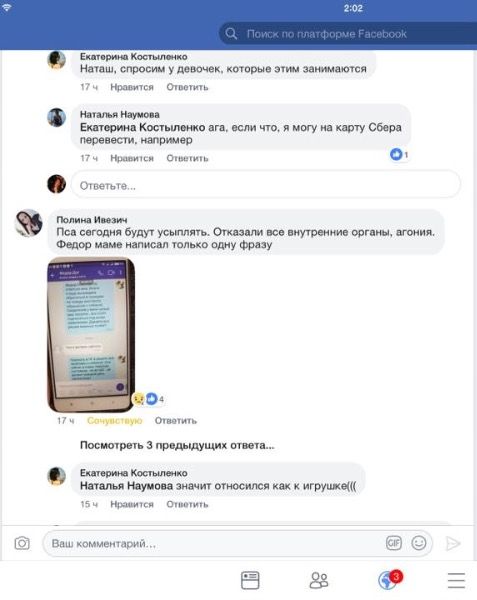
Task: Open the phone screenshot image attachment
Action: tap(91, 334)
